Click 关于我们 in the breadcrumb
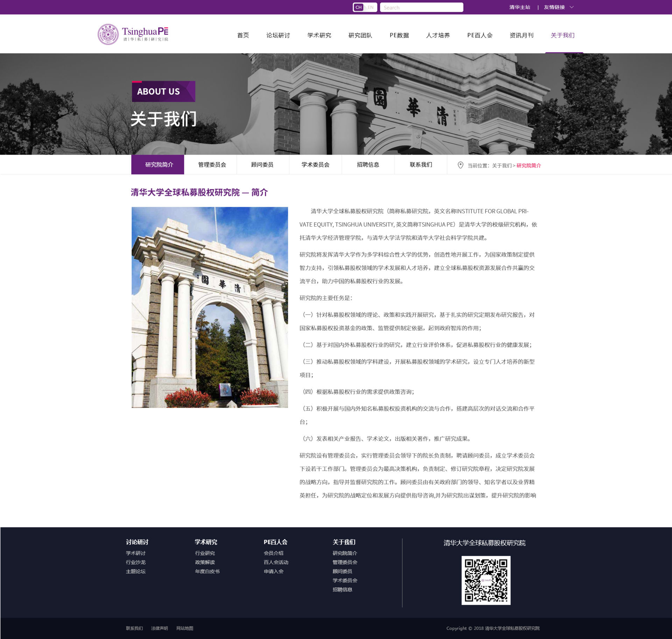The width and height of the screenshot is (672, 639). (x=502, y=166)
